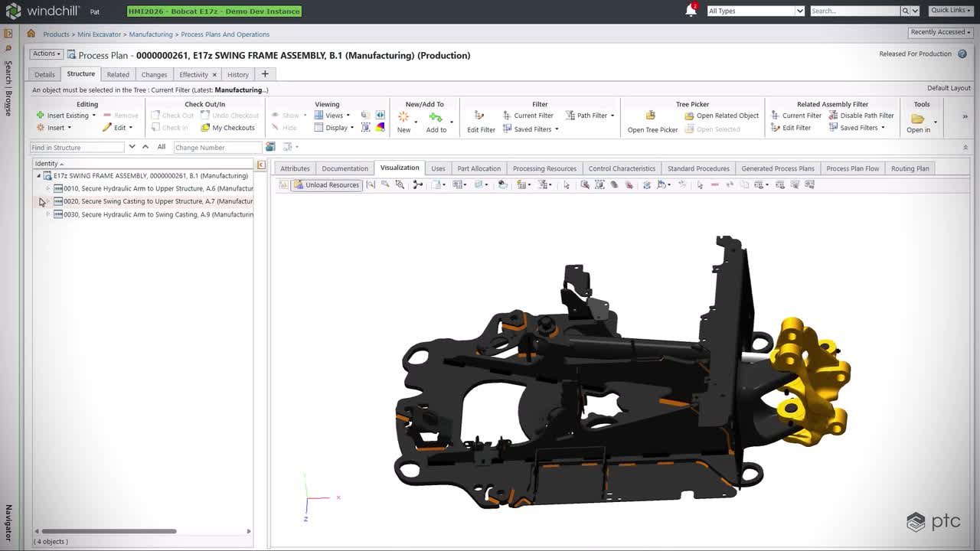The image size is (980, 551).
Task: Click the red minus icon in visualization toolbar
Action: point(714,184)
